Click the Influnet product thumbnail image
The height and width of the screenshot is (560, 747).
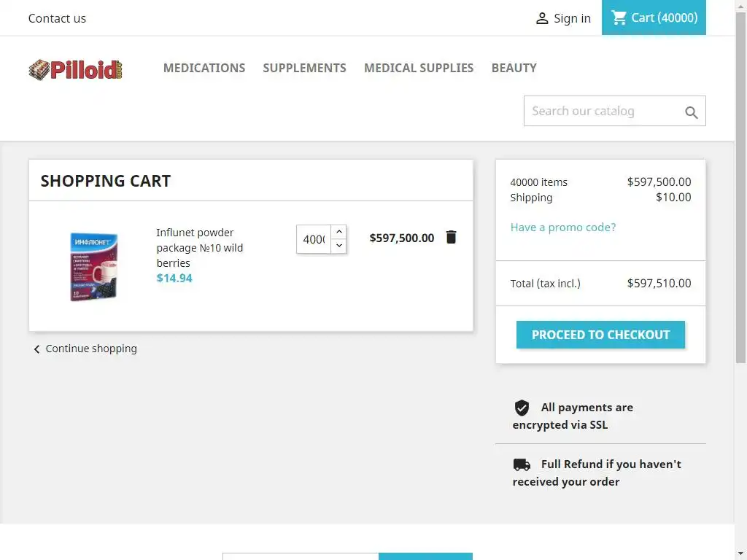click(94, 266)
